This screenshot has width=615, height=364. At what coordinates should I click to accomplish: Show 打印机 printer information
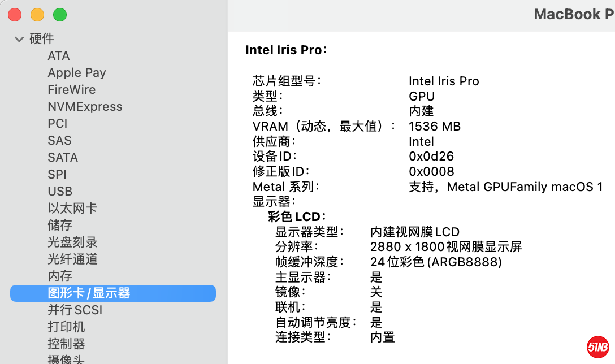[66, 327]
